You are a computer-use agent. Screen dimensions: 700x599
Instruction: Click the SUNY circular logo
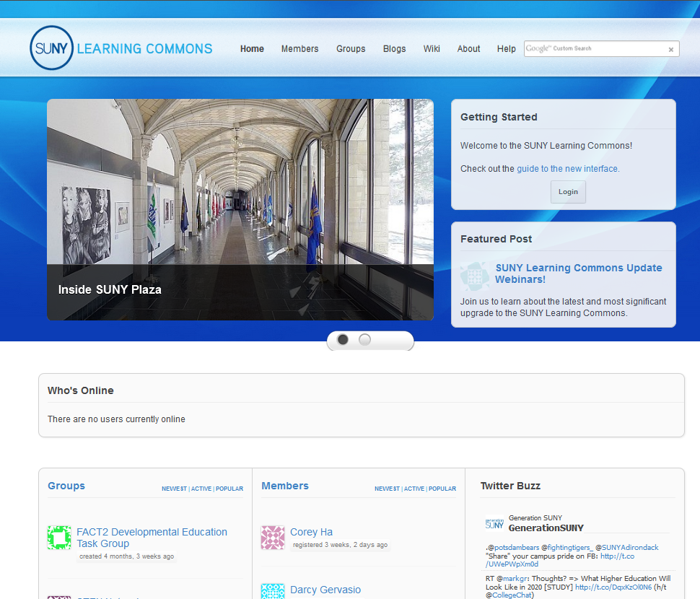click(x=51, y=48)
